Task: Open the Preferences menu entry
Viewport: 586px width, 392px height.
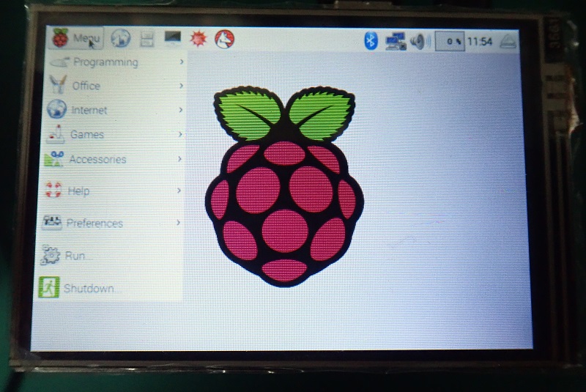Action: click(x=111, y=223)
